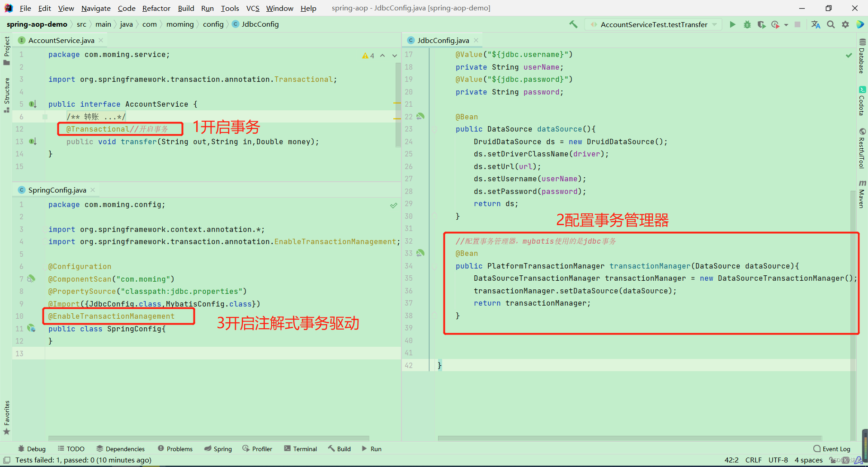Open the Maven tool window
This screenshot has height=467, width=868.
click(x=862, y=194)
